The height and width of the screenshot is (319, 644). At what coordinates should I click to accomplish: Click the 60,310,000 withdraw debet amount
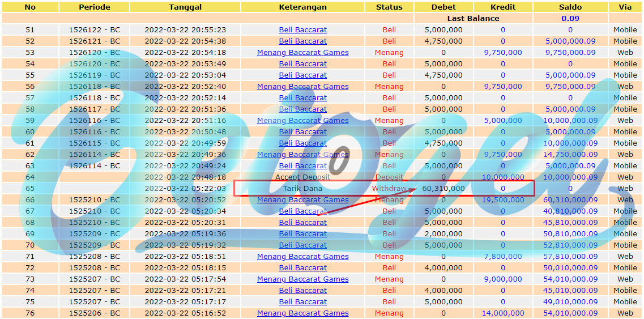click(443, 188)
